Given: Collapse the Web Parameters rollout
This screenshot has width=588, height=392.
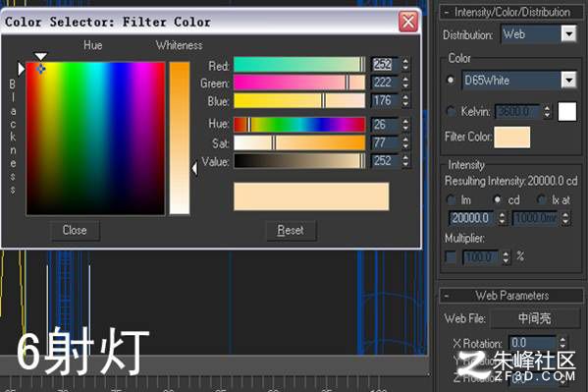Looking at the screenshot, I should point(511,296).
